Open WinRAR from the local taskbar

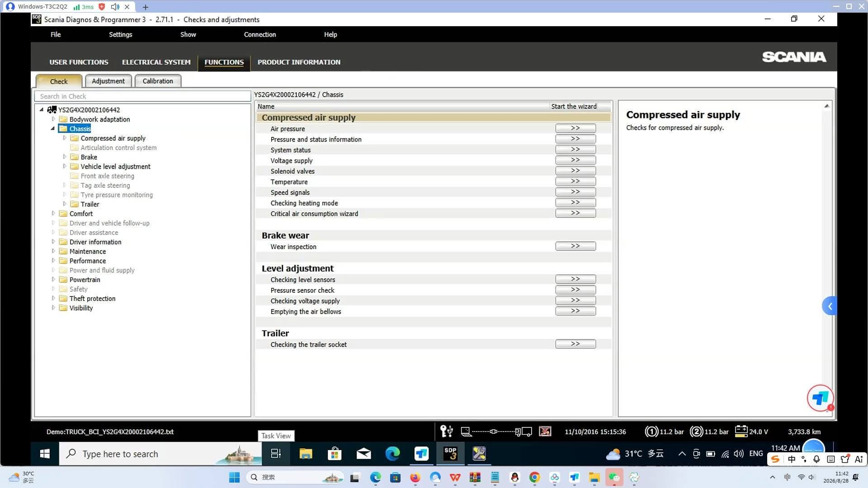point(475,477)
